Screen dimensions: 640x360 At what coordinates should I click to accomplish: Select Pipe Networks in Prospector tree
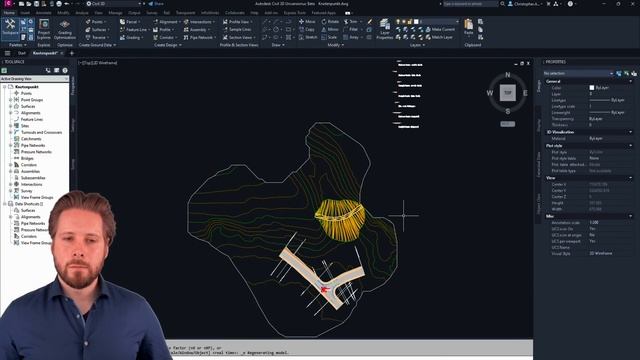(33, 145)
